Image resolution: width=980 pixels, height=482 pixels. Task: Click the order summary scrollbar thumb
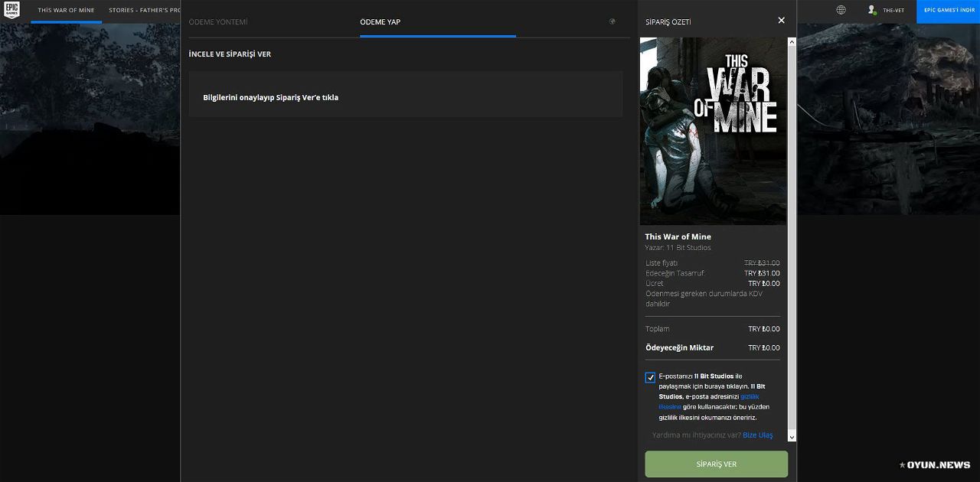pos(792,239)
